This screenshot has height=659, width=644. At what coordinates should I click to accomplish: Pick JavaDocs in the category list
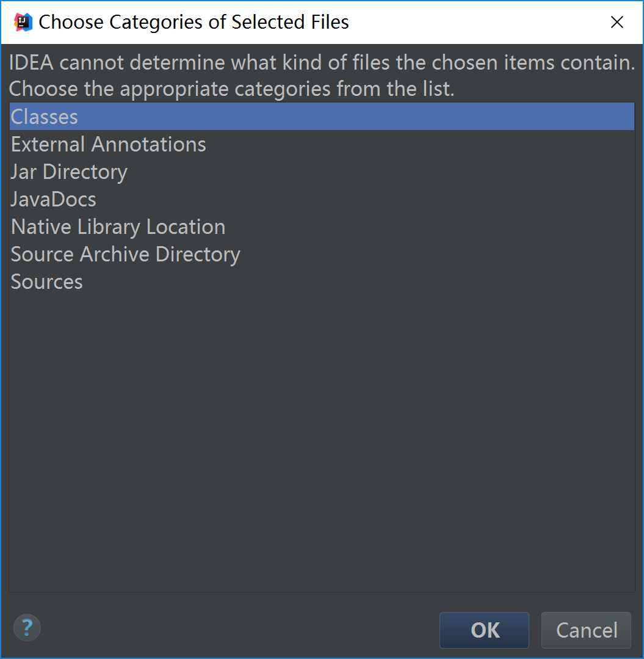[322, 199]
